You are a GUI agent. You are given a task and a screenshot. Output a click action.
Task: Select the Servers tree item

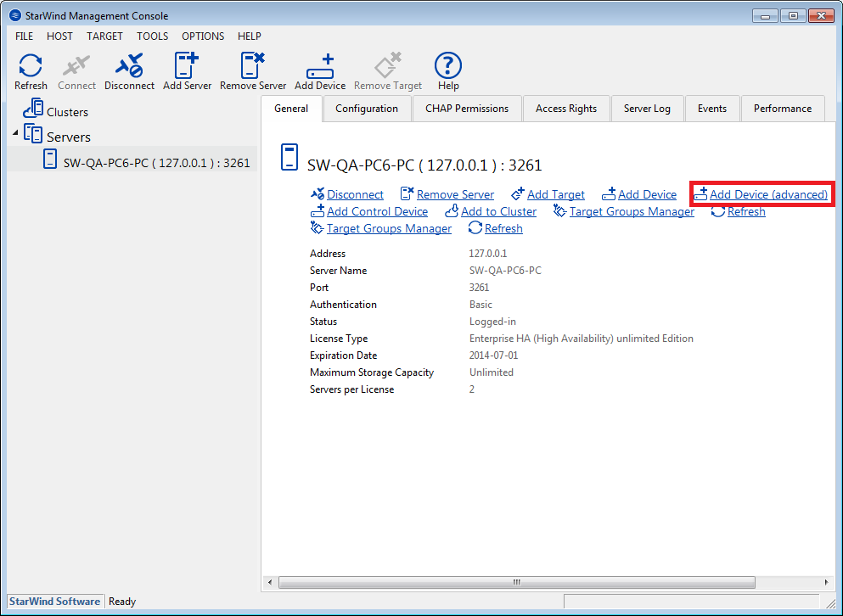(68, 137)
